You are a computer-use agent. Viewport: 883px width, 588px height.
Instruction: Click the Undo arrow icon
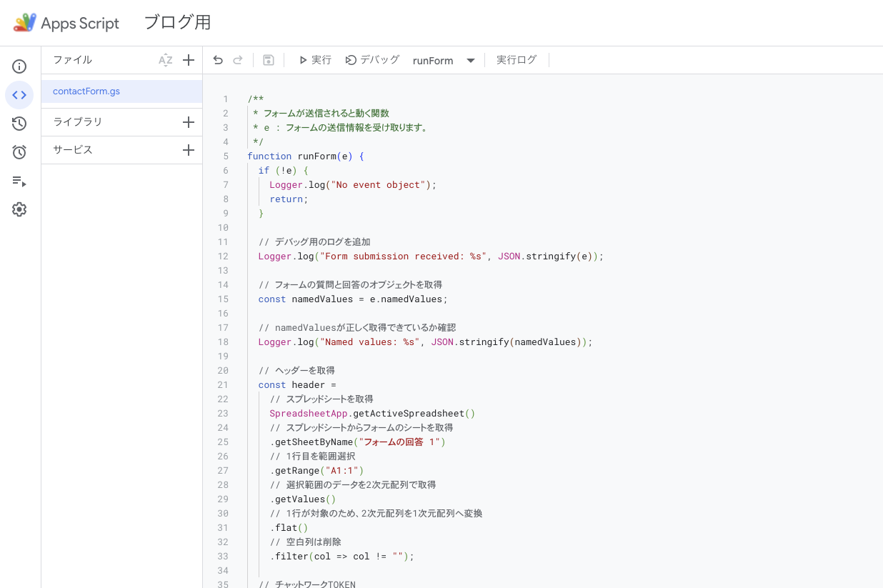pyautogui.click(x=218, y=60)
